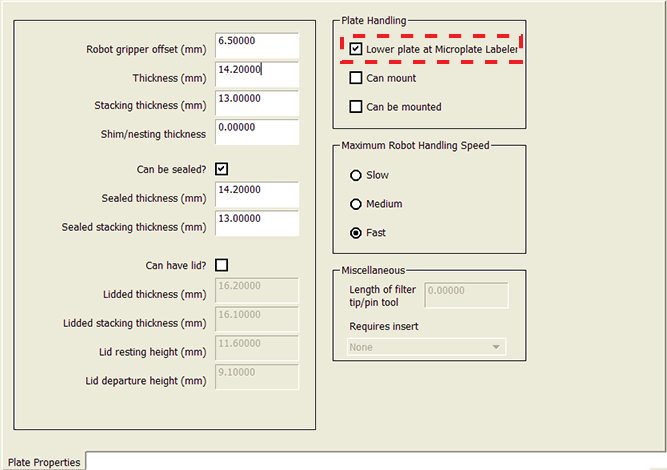Viewport: 667px width, 470px height.
Task: Select the Shim/nesting thickness field
Action: (257, 132)
